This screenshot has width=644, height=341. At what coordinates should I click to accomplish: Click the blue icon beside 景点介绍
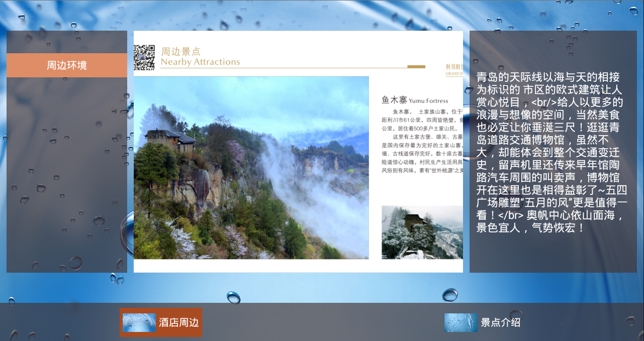pos(461,322)
